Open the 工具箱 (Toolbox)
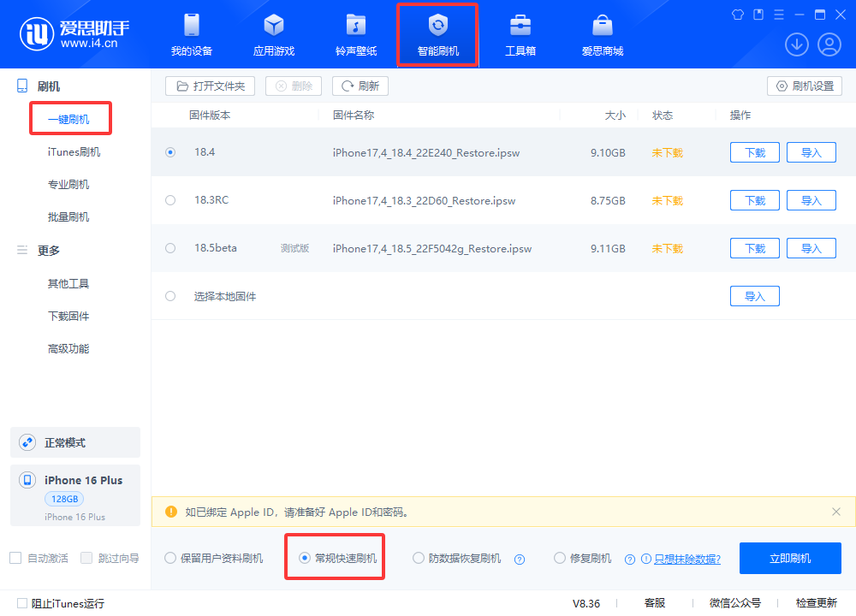856x616 pixels. point(520,34)
